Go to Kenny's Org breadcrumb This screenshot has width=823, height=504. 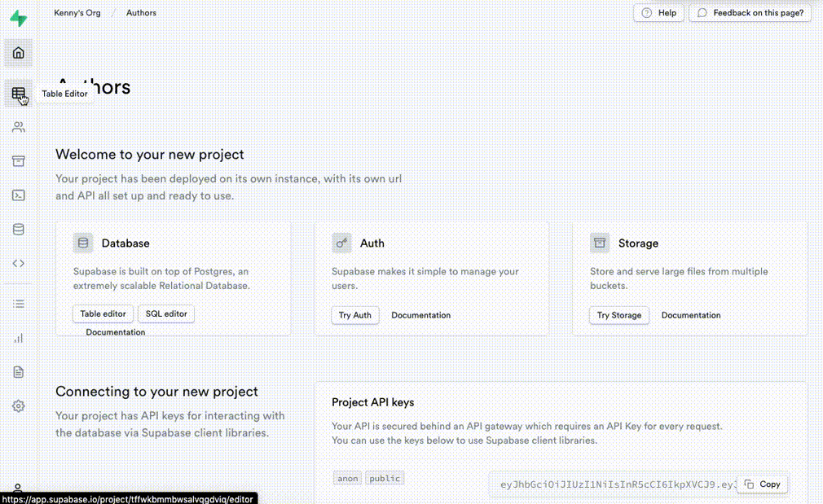pyautogui.click(x=77, y=12)
